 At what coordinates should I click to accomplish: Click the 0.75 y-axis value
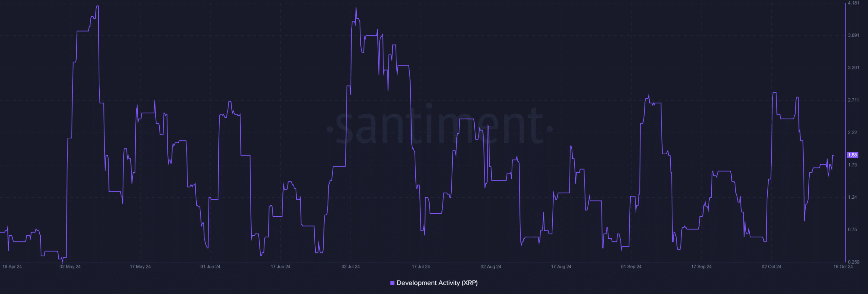point(852,230)
